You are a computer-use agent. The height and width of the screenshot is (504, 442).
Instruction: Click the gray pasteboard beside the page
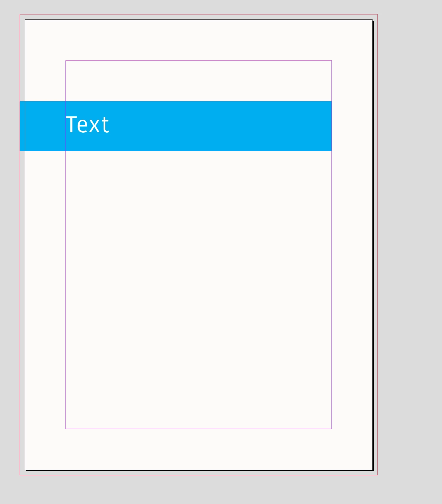410,242
